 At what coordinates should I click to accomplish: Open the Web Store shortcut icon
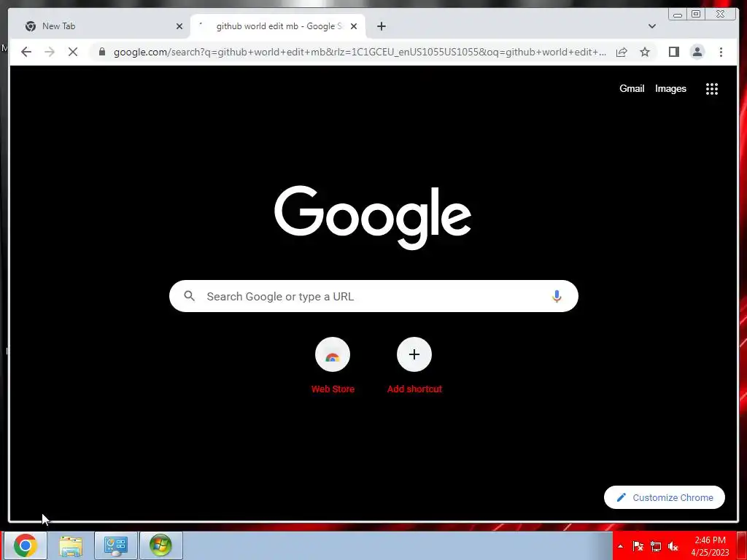tap(333, 354)
